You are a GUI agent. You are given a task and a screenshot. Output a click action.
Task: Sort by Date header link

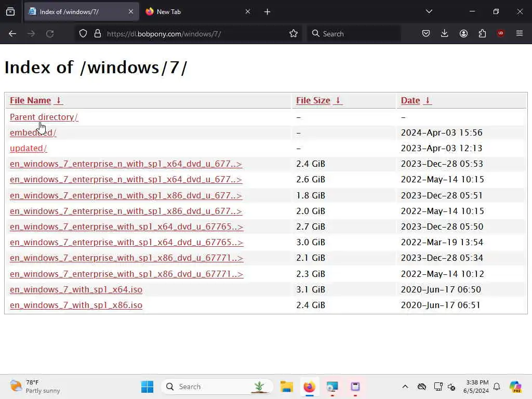(416, 100)
